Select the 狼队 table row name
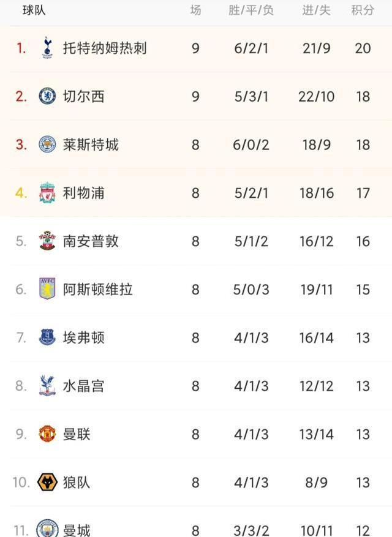This screenshot has width=392, height=537. click(77, 483)
